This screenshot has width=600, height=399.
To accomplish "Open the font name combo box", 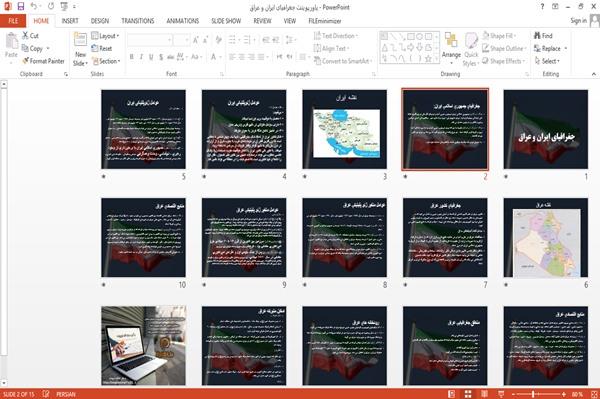I will coord(150,40).
